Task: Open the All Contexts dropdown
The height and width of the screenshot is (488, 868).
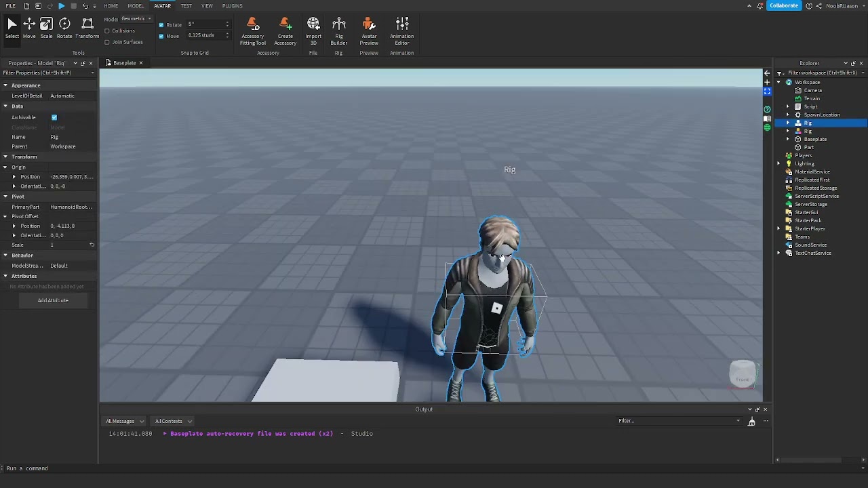Action: [174, 421]
